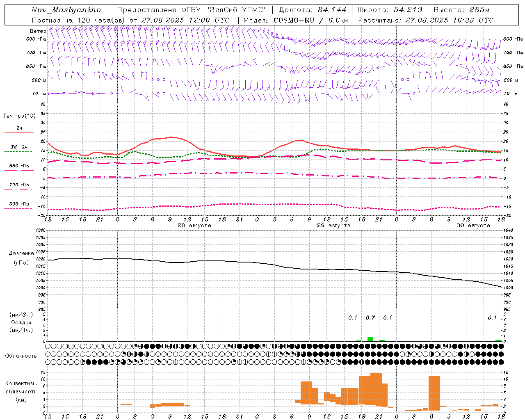This screenshot has width=525, height=420.
Task: Click the date label 30 августа
Action: 473,226
